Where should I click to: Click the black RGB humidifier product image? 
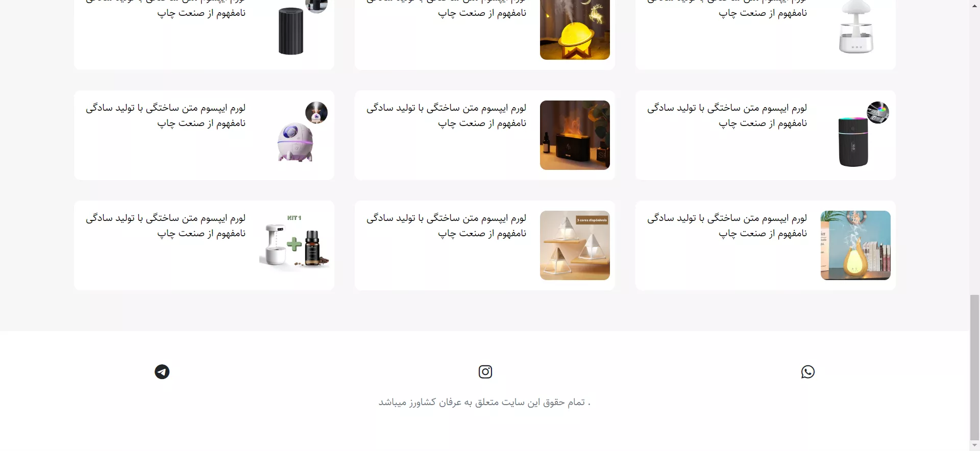(x=853, y=142)
